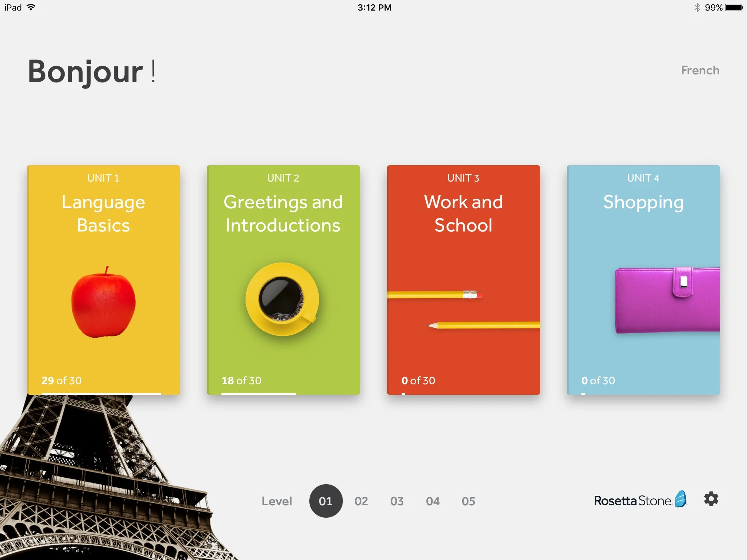Image resolution: width=747 pixels, height=560 pixels.
Task: Open Unit 1 Language Basics card
Action: (x=104, y=280)
